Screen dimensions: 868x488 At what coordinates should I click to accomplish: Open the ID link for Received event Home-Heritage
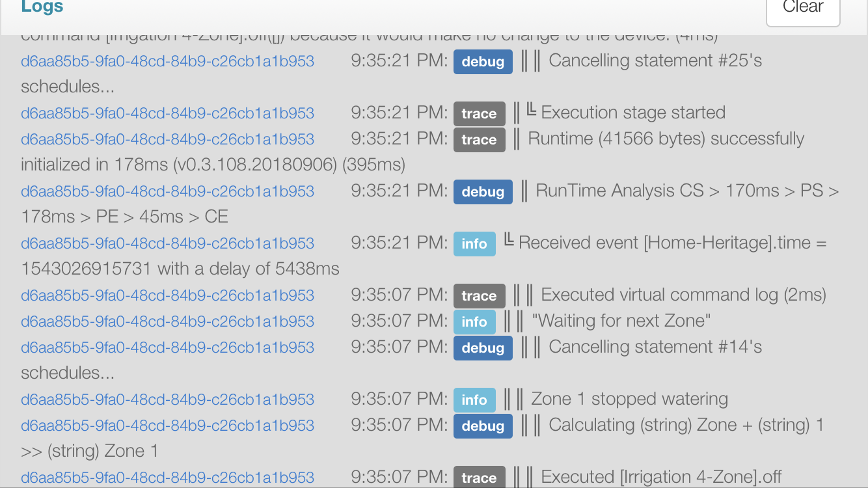click(167, 243)
